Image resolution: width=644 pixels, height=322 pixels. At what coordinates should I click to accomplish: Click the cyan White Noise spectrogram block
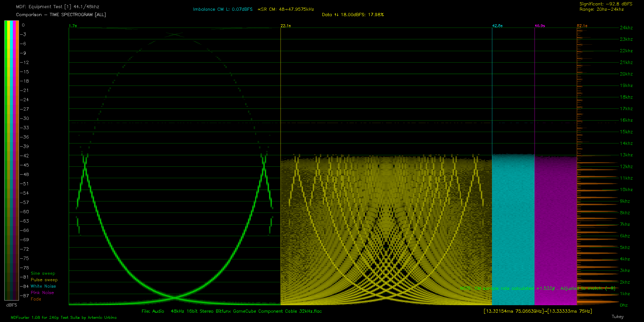point(513,230)
